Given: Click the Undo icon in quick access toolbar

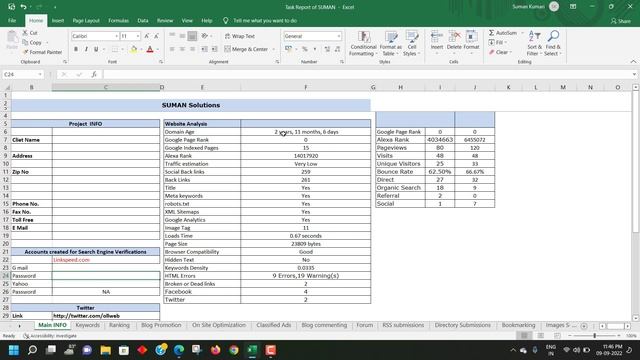Looking at the screenshot, I should pos(23,7).
